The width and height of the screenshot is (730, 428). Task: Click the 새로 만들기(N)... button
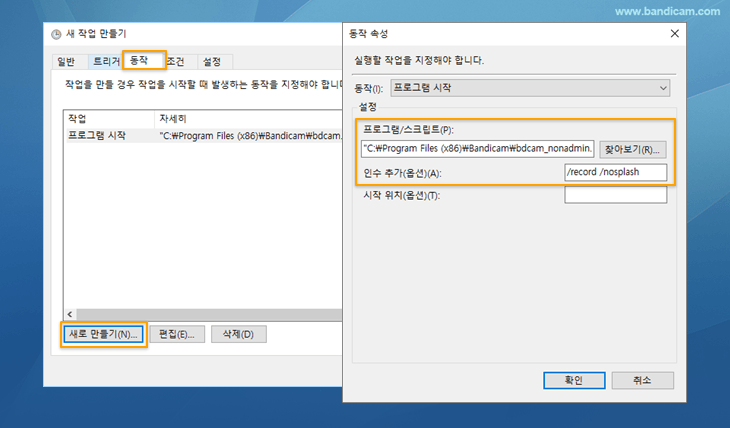coord(103,334)
